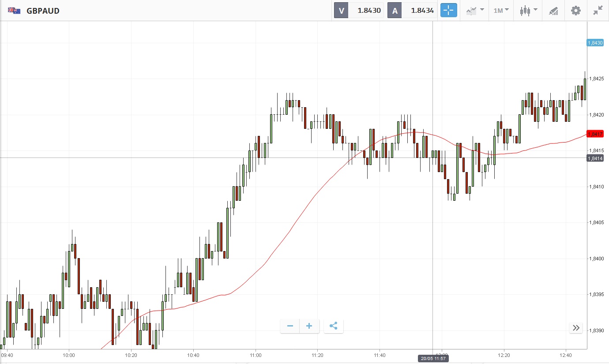Click the red 1,8417 moving average label
The image size is (609, 364).
(x=595, y=134)
